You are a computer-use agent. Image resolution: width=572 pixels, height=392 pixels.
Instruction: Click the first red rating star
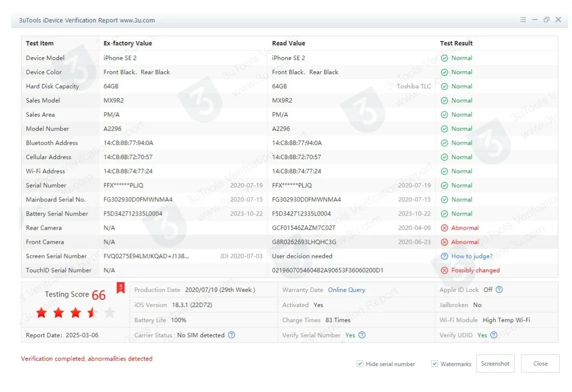42,313
